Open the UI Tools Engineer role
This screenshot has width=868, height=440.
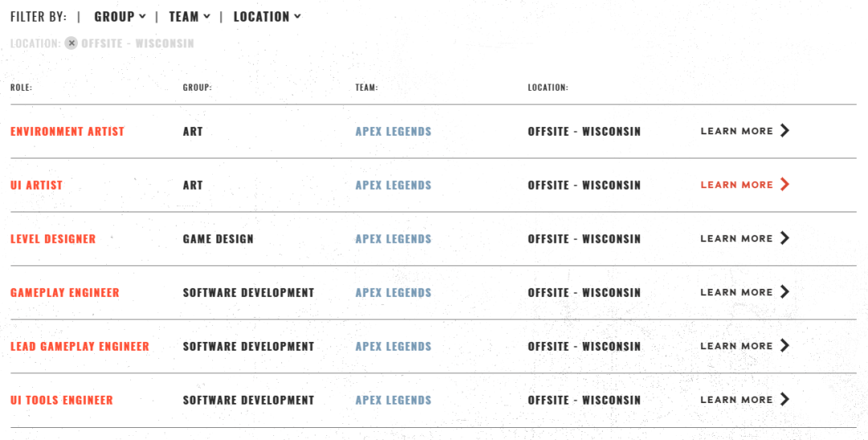pos(61,400)
